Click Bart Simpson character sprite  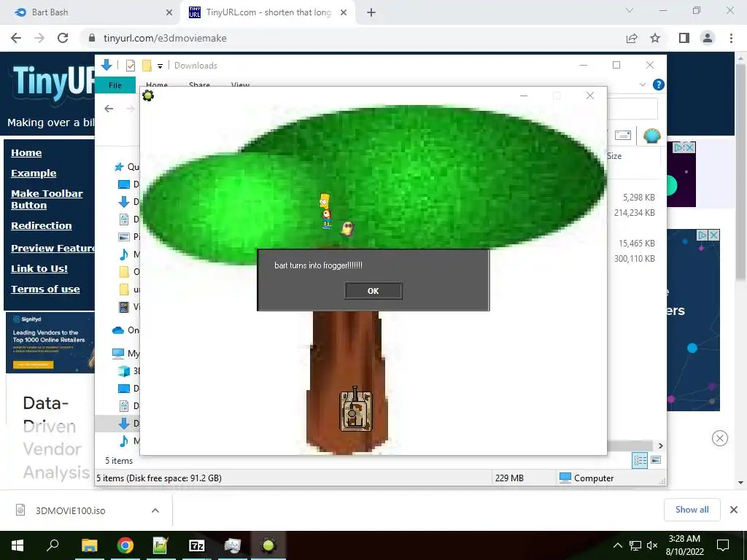(x=325, y=211)
